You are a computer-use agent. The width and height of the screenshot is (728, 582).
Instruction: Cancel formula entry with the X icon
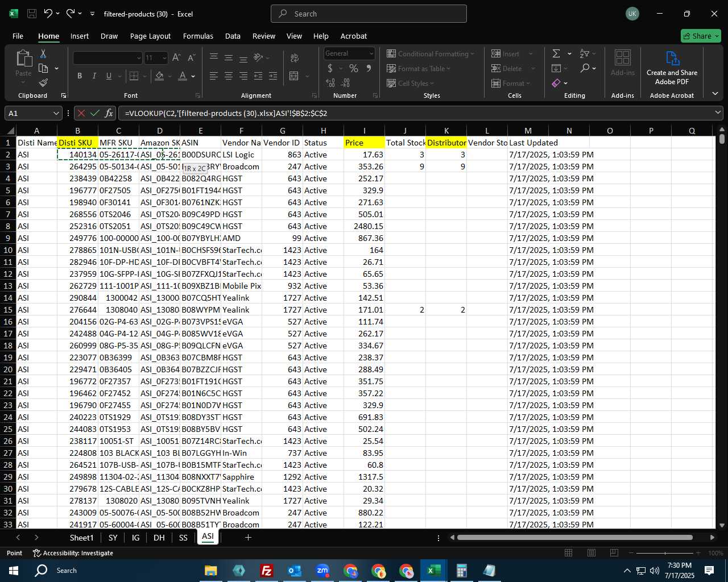point(81,113)
